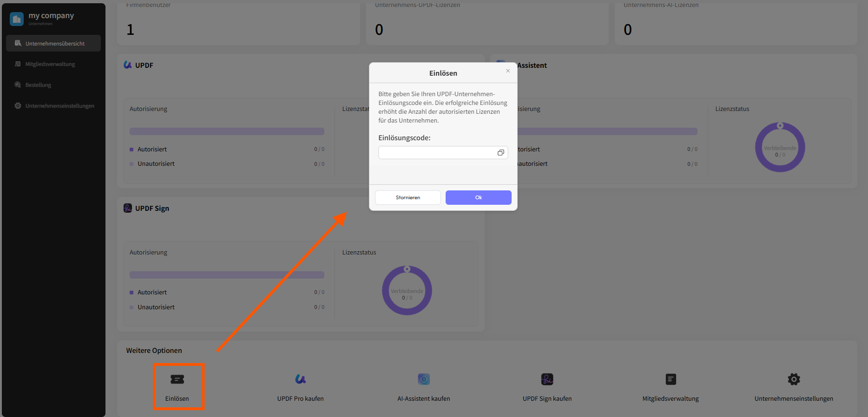Viewport: 868px width, 417px height.
Task: Click the UPDF Sign kaufen icon
Action: point(547,379)
